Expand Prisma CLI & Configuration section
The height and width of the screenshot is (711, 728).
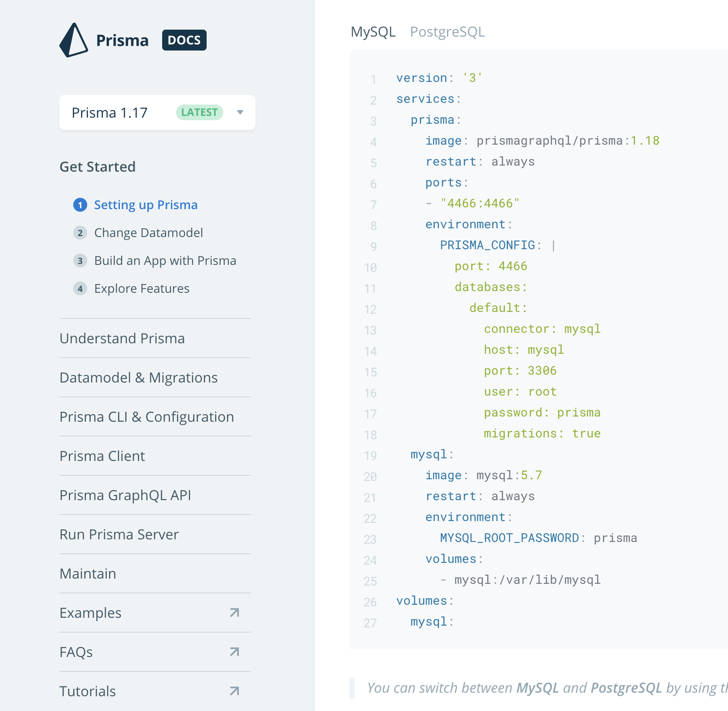click(x=155, y=417)
